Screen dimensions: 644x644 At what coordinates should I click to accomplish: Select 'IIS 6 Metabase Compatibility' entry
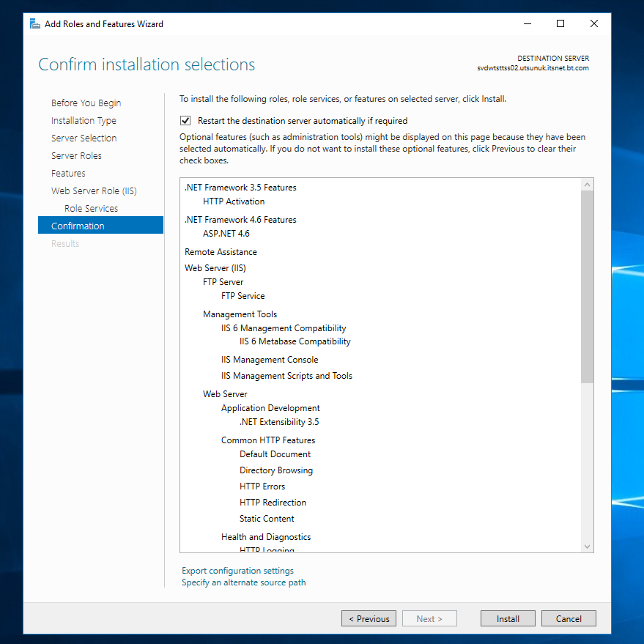coord(295,341)
